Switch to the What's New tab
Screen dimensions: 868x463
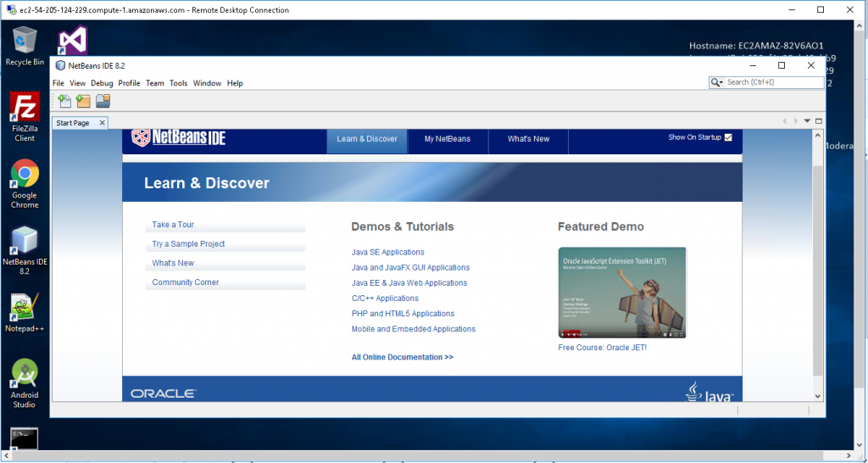[528, 139]
